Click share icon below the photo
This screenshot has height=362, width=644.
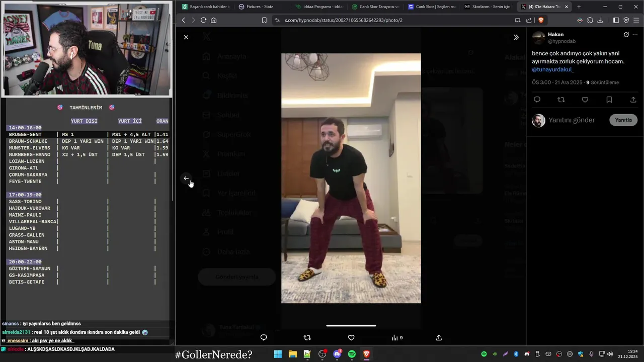[439, 338]
